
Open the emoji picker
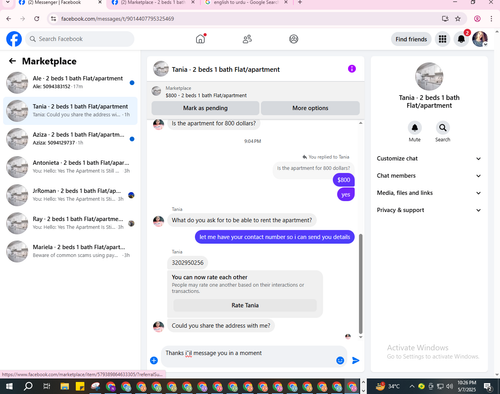click(x=340, y=360)
